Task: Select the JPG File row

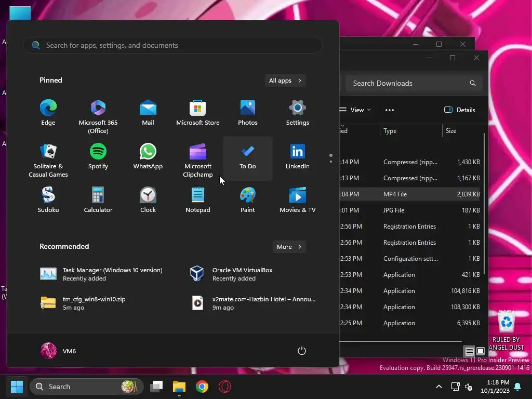Action: [x=409, y=210]
